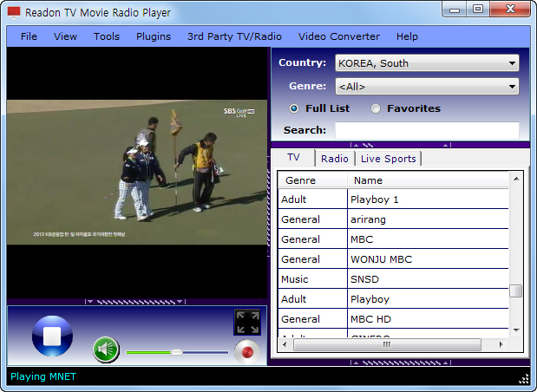Mute audio with the green speaker icon

point(106,350)
